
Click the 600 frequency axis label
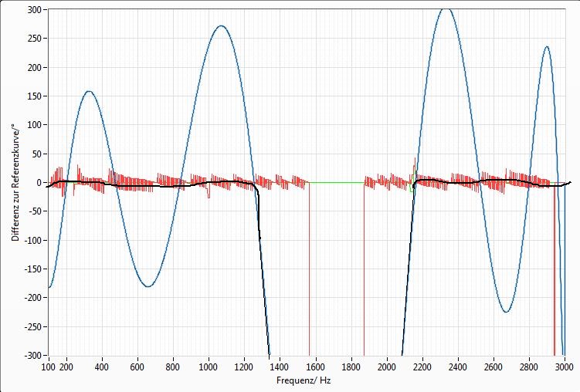(137, 367)
